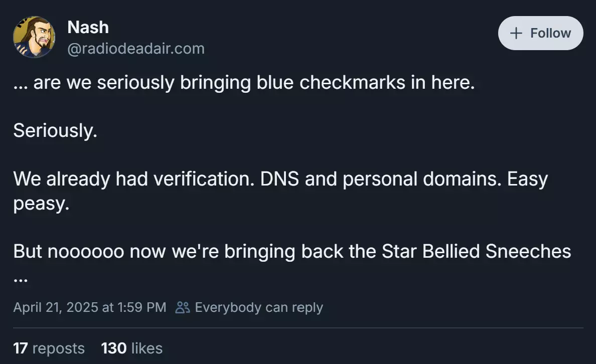Click the standalone Seriously. line
This screenshot has height=364, width=596.
pos(56,130)
